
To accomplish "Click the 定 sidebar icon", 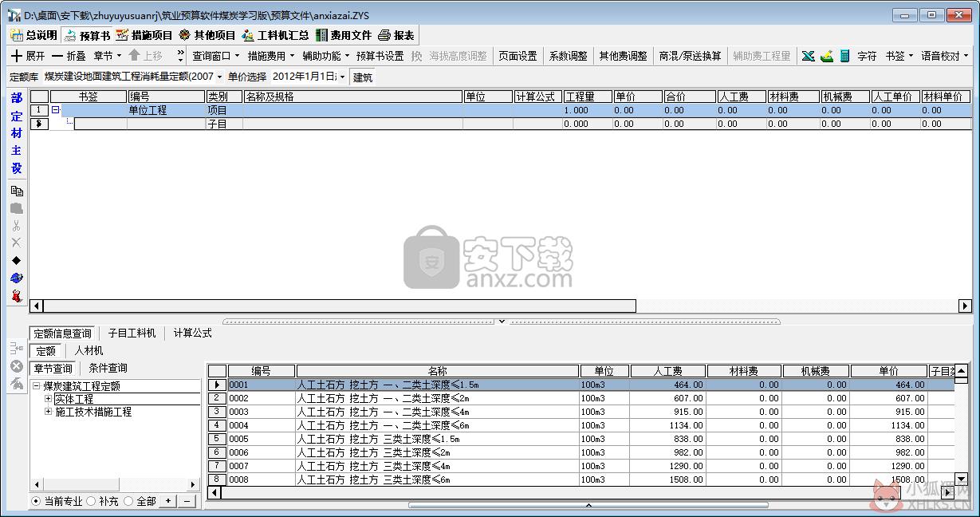I will click(17, 116).
